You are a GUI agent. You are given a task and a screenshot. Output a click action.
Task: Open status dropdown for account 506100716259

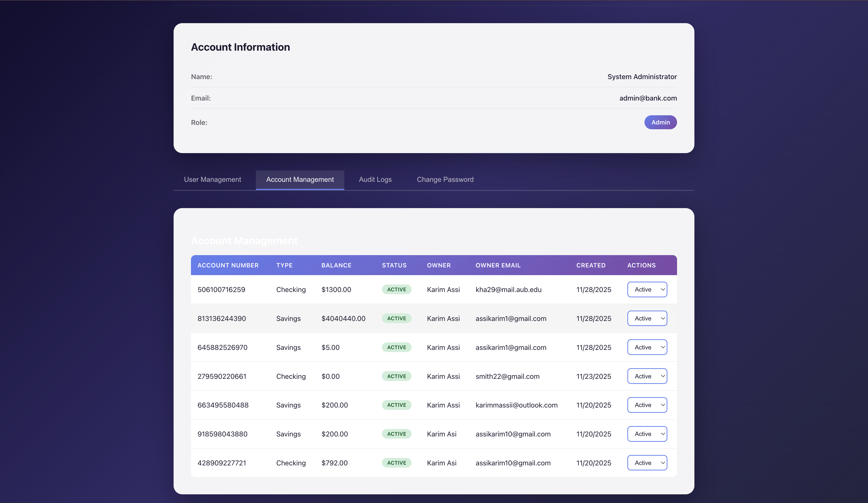click(x=647, y=289)
